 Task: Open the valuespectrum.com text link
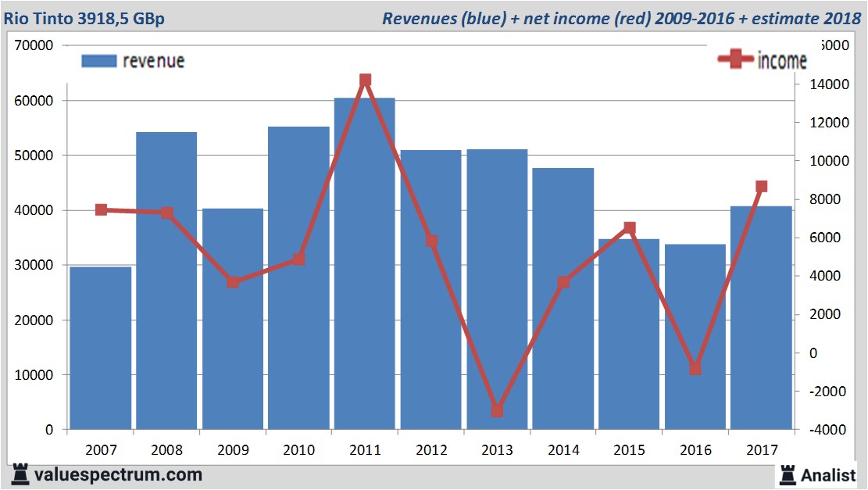tap(119, 474)
